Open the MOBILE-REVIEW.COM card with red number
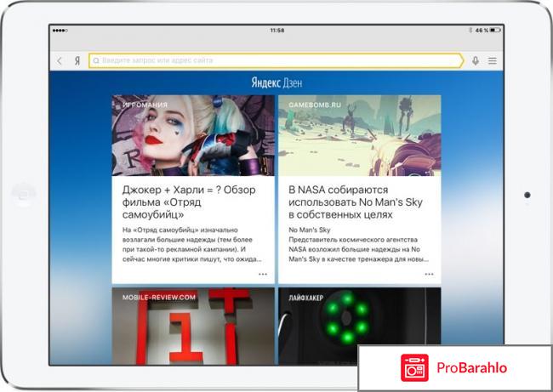 (193, 326)
